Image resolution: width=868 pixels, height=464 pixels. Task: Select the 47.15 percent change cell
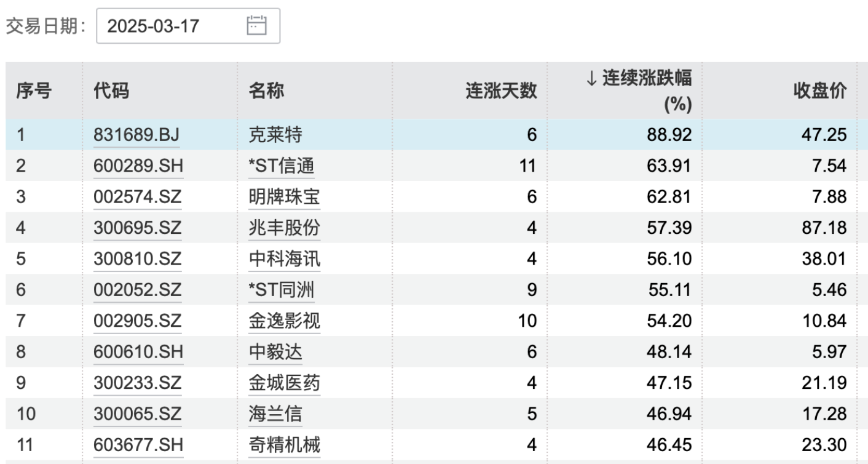[x=670, y=383]
